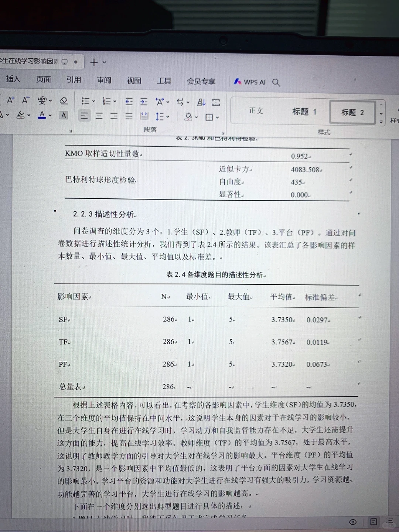Click the search magnifier icon in the ribbon
Screen dimensions: 399x532
[x=276, y=83]
